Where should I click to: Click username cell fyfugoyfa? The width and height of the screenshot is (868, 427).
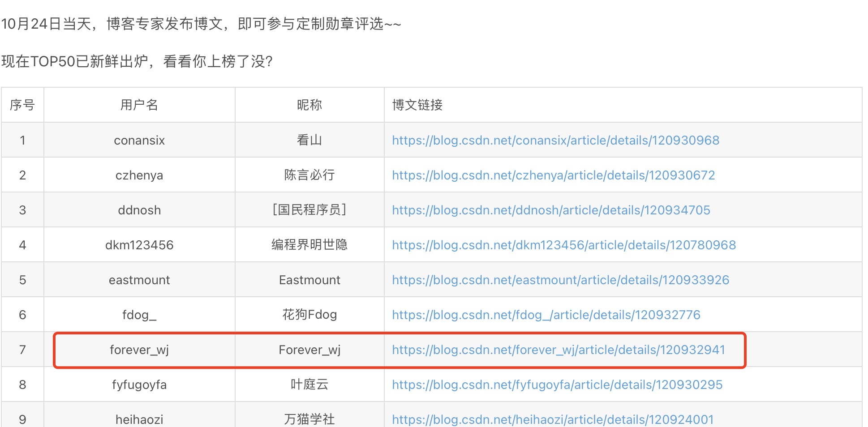click(x=139, y=384)
